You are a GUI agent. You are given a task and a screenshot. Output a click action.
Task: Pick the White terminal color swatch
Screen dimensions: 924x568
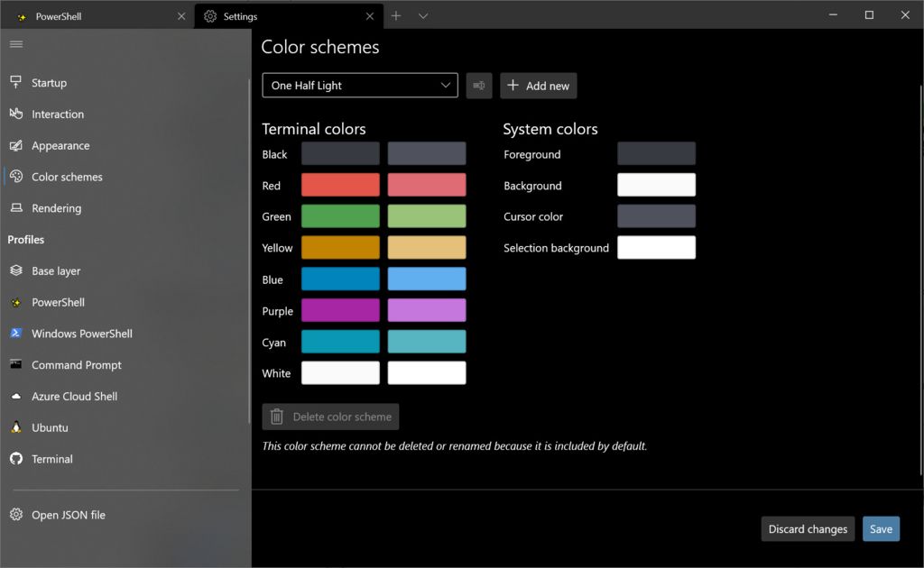[x=340, y=372]
